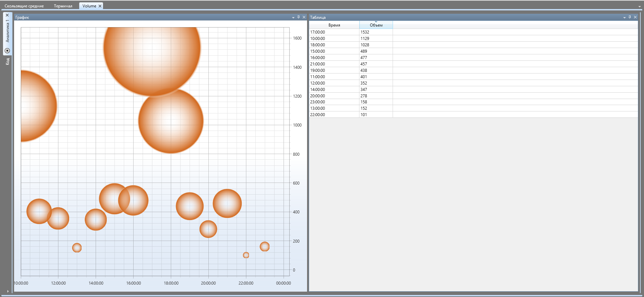Open the График panel options dropdown arrow

click(293, 17)
